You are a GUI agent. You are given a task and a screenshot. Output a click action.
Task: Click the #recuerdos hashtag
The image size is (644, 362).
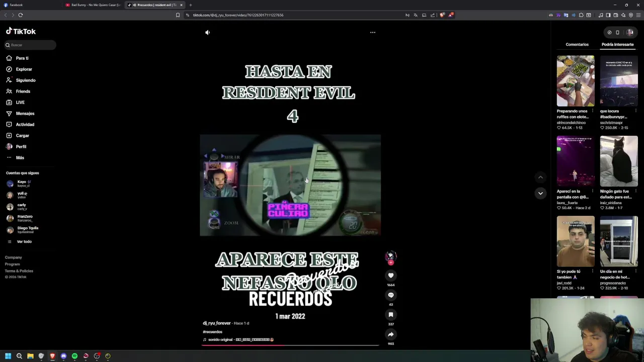tap(212, 332)
